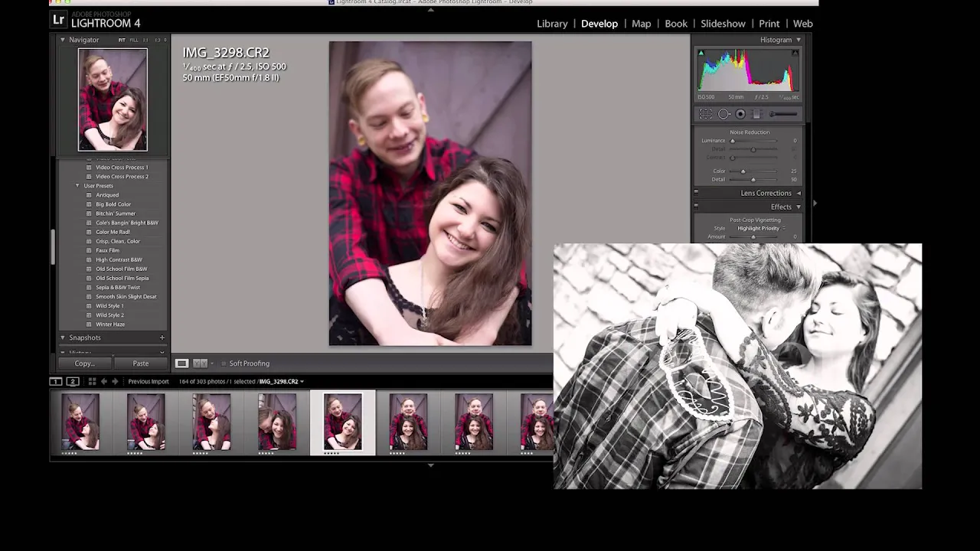This screenshot has width=980, height=551.
Task: Switch to Loupe view icon in toolbar
Action: (181, 364)
